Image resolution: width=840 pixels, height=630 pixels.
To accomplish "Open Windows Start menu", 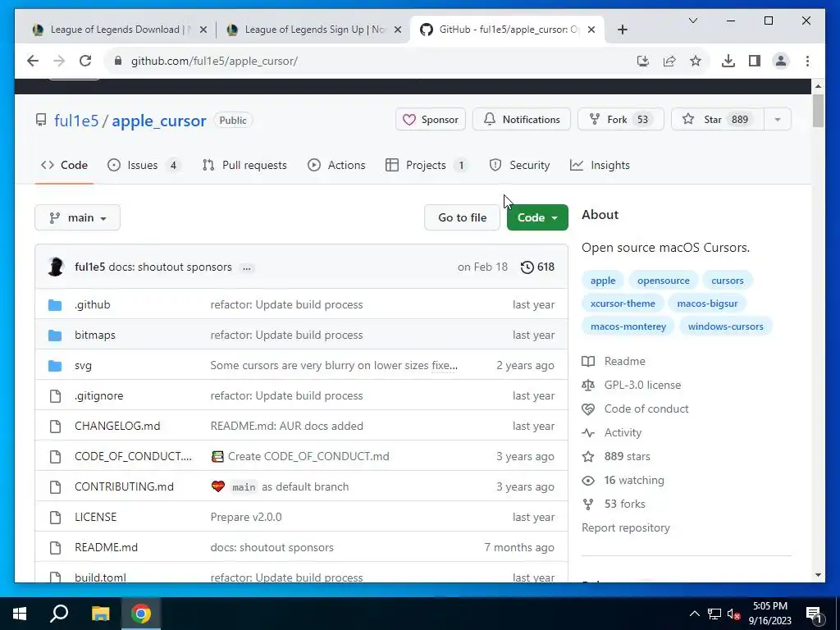I will tap(20, 614).
